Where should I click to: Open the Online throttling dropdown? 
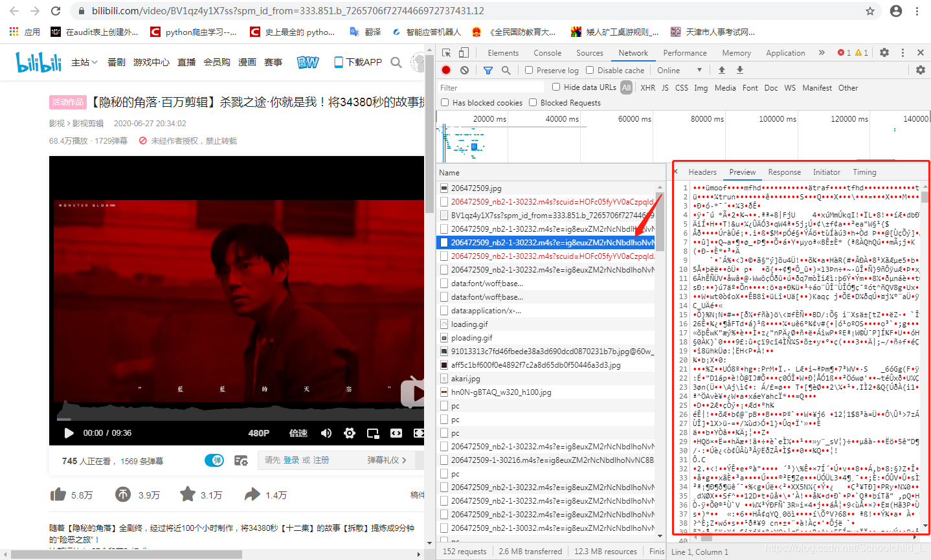coord(679,70)
